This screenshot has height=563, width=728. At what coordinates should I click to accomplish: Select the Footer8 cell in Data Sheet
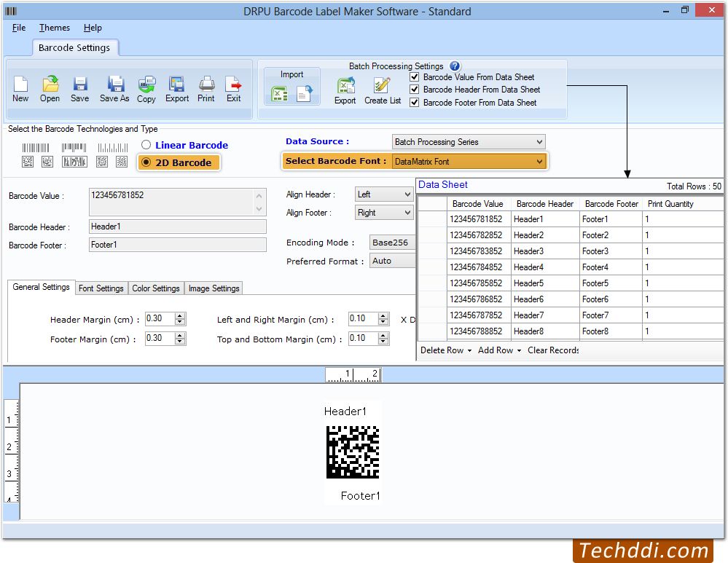[611, 331]
